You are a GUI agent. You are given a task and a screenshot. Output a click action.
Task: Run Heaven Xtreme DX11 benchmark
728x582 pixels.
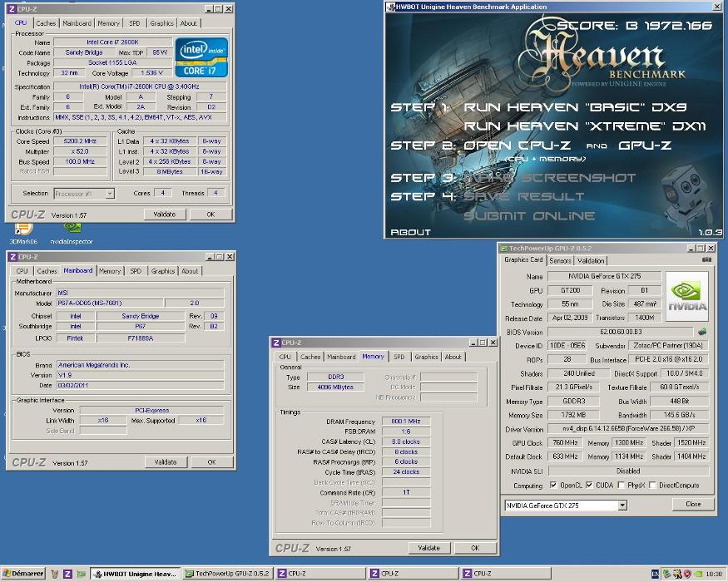point(585,126)
